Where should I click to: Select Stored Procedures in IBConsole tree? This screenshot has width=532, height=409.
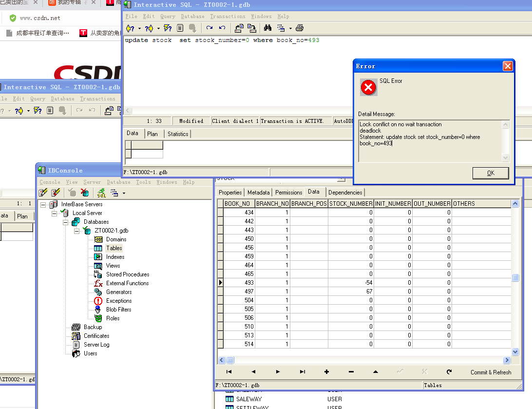(128, 274)
